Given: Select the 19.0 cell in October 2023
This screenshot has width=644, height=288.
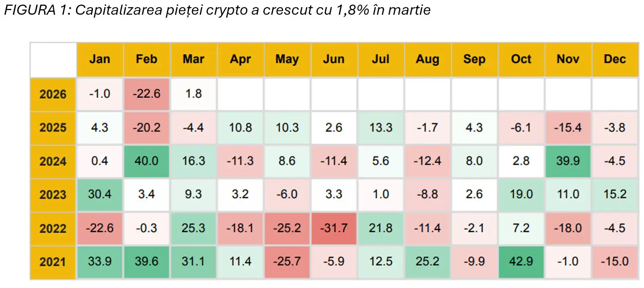Looking at the screenshot, I should click(x=521, y=195).
